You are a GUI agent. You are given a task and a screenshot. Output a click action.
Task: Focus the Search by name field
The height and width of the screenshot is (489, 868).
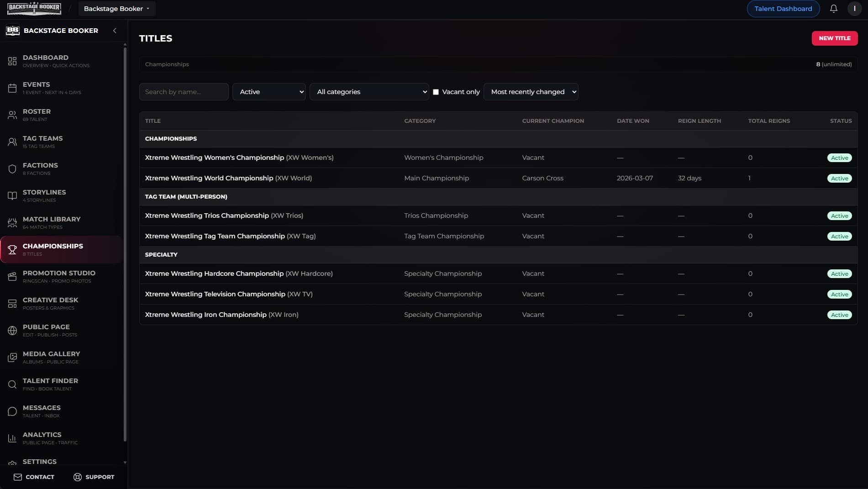coord(184,92)
